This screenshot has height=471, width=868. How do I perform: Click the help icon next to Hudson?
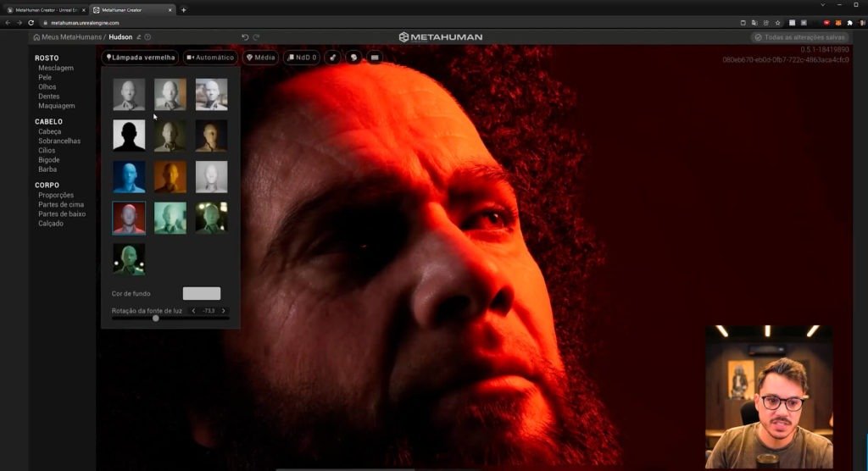pyautogui.click(x=147, y=37)
